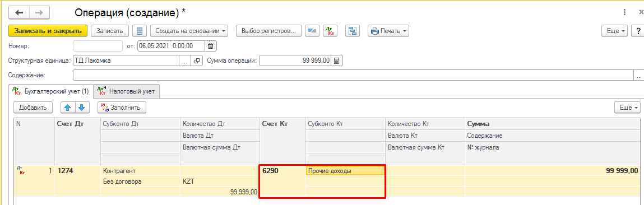Screen dimensions: 644x205
Task: Open the document movements report icon
Action: [140, 31]
